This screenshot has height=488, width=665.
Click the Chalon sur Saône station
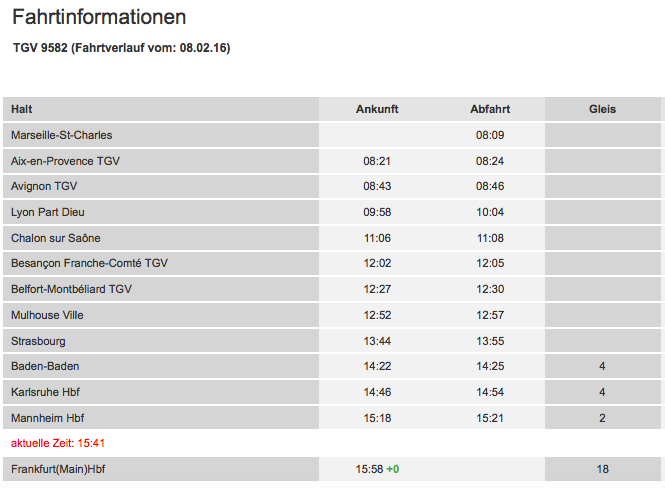click(x=56, y=238)
